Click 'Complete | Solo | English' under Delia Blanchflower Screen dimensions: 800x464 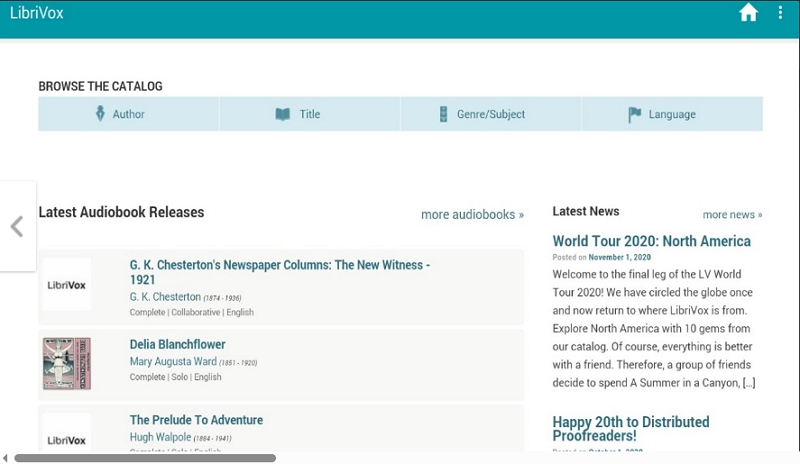(x=175, y=377)
